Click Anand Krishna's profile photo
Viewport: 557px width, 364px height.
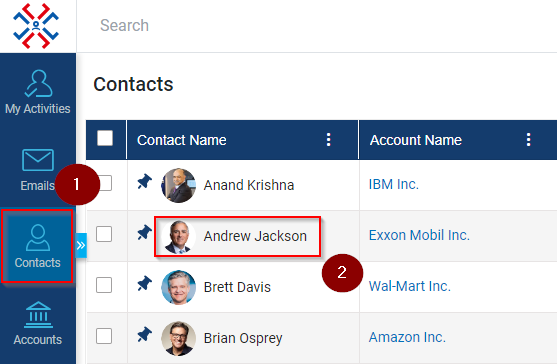[x=178, y=185]
